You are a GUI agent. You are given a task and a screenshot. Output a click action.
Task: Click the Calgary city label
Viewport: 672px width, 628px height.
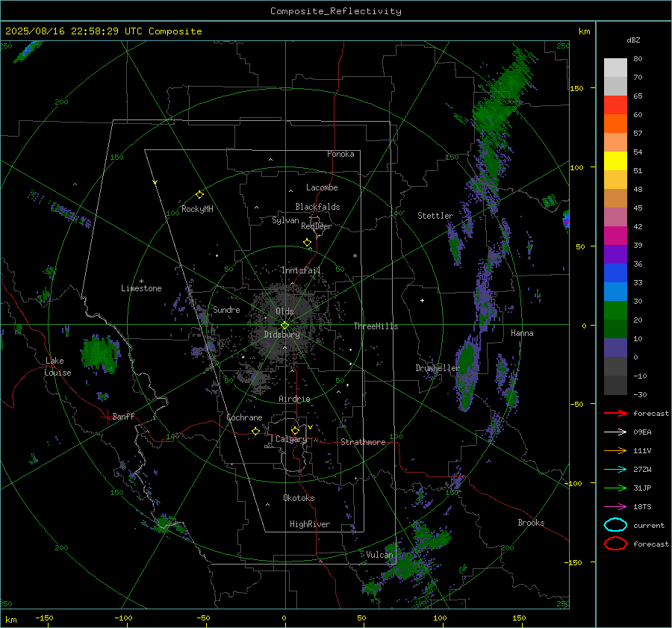click(x=291, y=439)
